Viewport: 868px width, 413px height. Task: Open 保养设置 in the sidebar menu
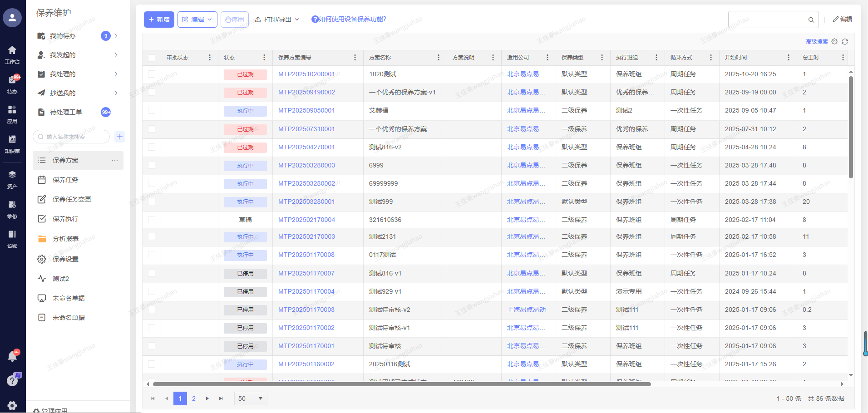tap(65, 259)
